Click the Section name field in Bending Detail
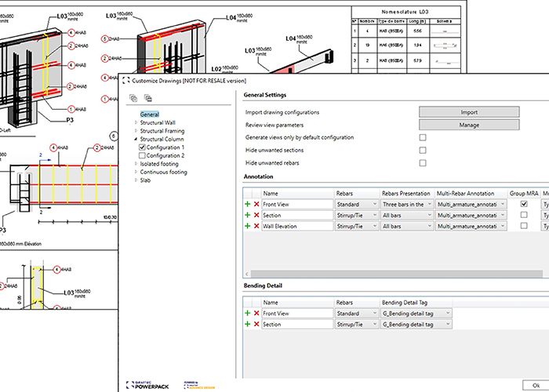The height and width of the screenshot is (392, 549). point(297,324)
